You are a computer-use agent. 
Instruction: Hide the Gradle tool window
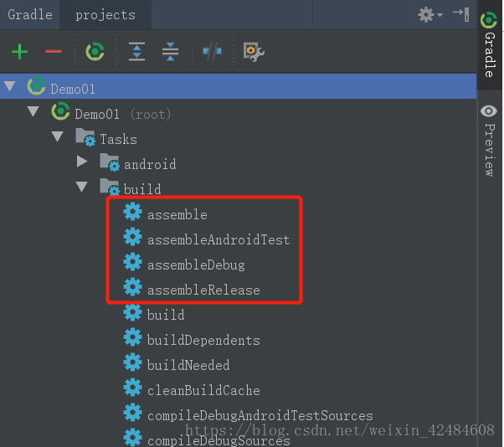(x=461, y=14)
